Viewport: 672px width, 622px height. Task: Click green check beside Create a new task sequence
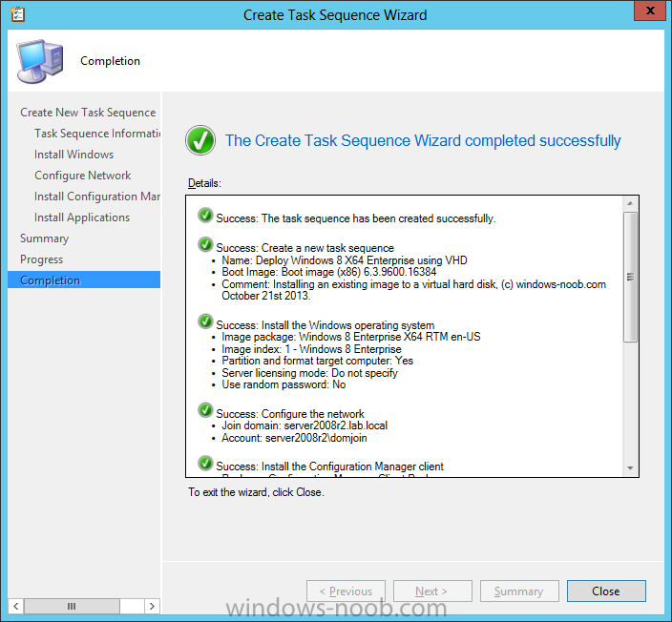(x=205, y=244)
